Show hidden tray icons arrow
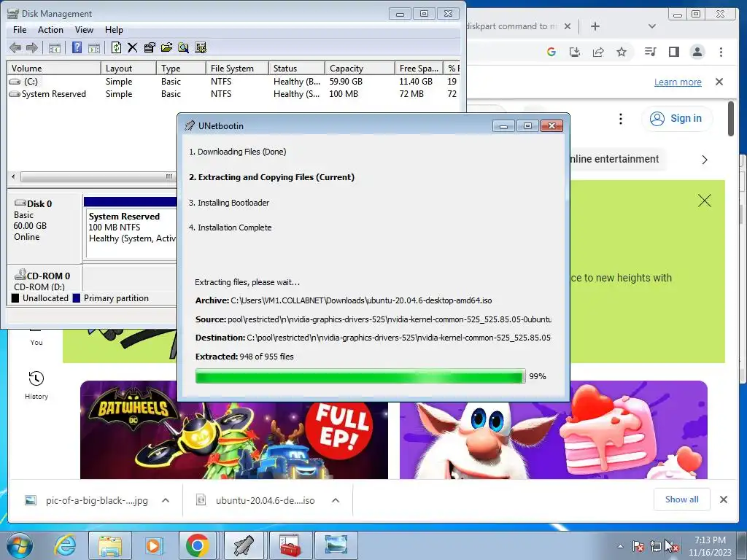 point(620,546)
